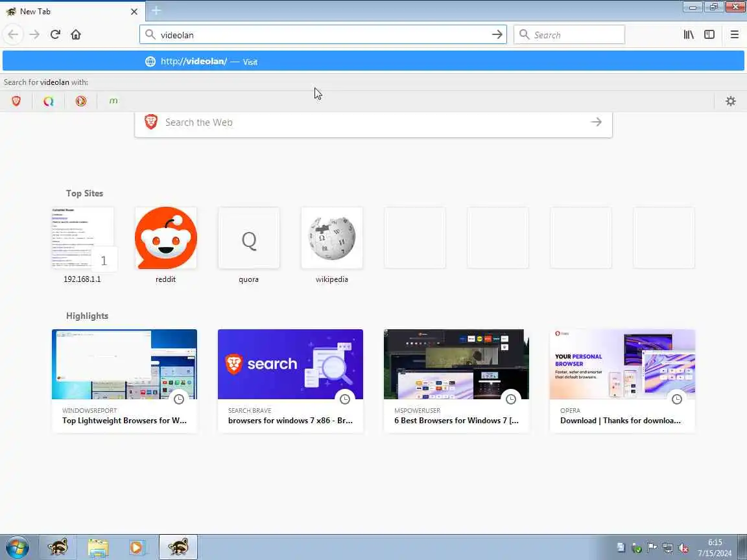Open the Search Brave highlight card
The image size is (747, 560).
coord(290,381)
